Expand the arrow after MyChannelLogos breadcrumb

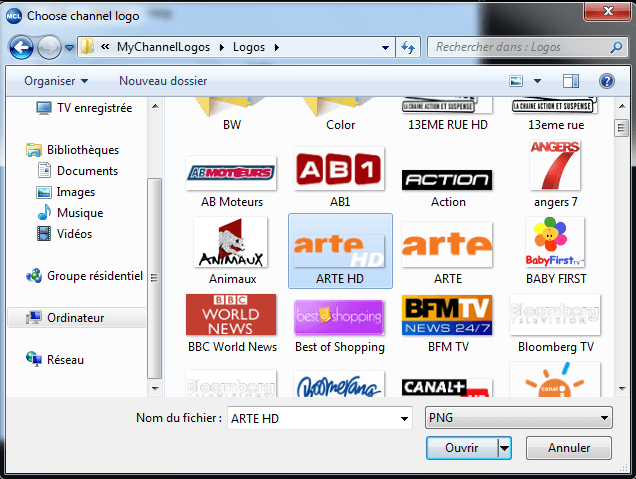point(221,47)
